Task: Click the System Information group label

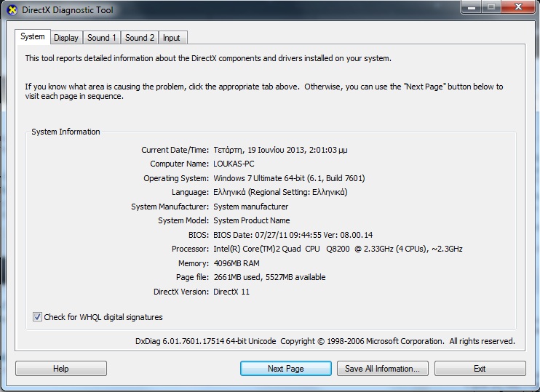Action: (x=65, y=132)
